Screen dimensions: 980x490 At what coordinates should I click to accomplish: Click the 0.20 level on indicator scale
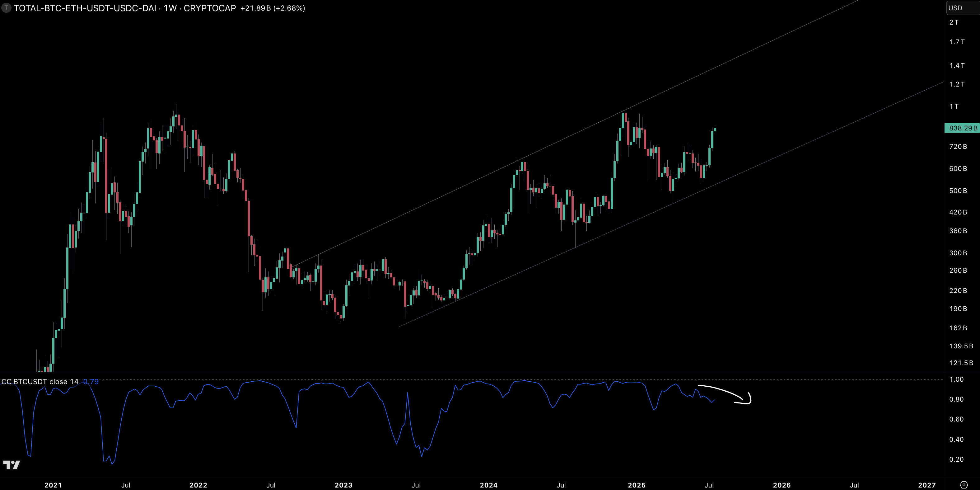click(956, 459)
